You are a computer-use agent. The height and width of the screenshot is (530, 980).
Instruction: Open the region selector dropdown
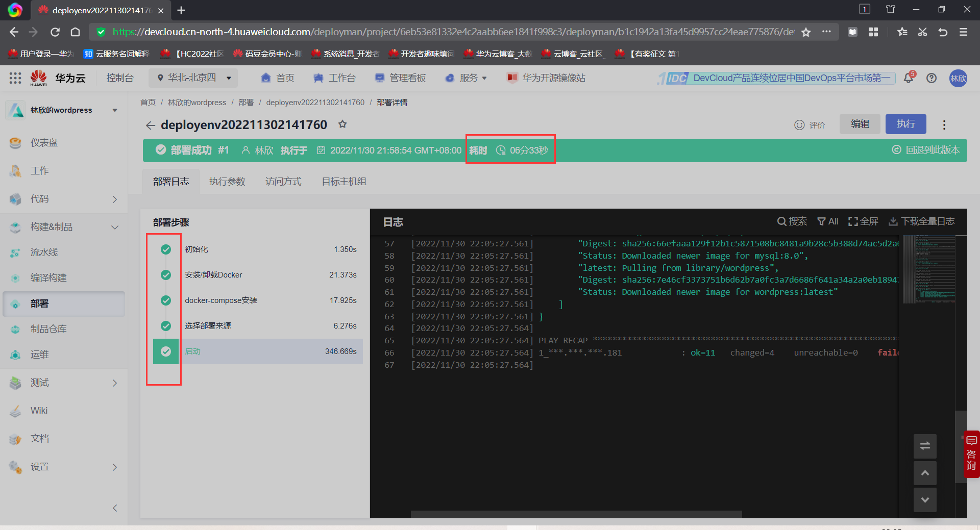pyautogui.click(x=193, y=78)
